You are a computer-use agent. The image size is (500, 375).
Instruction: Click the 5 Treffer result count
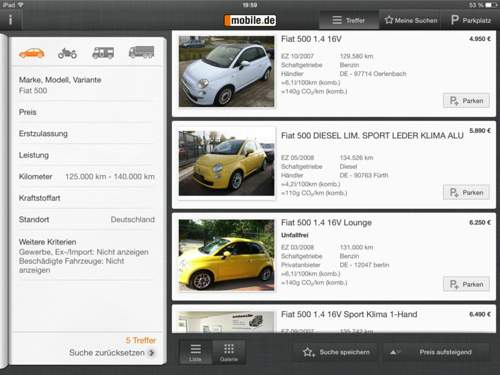tap(141, 340)
